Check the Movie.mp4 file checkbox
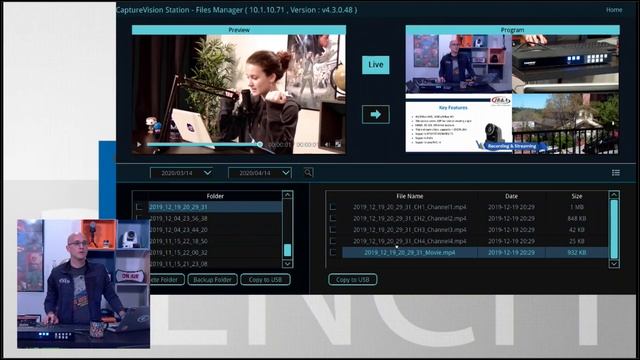 [333, 253]
